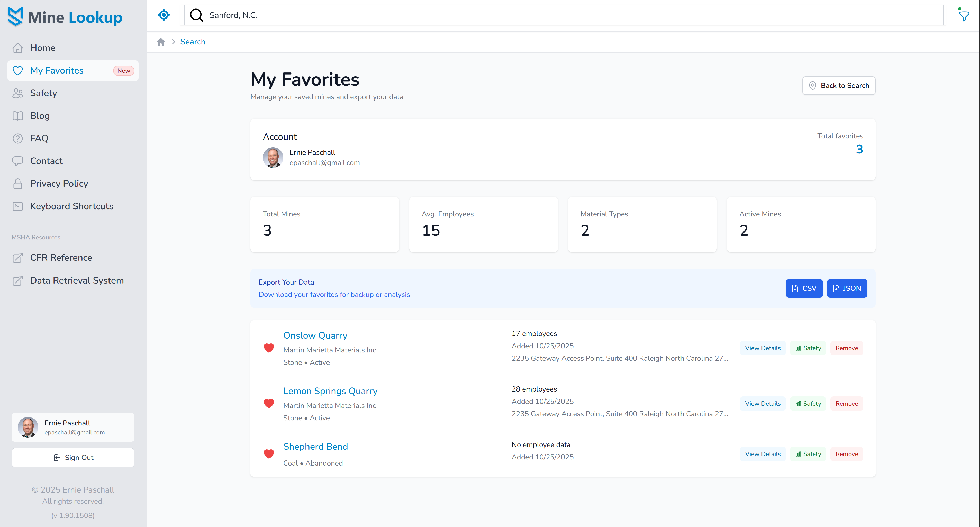Open the Keyboard Shortcuts page
Screen dimensions: 980x527
point(71,206)
